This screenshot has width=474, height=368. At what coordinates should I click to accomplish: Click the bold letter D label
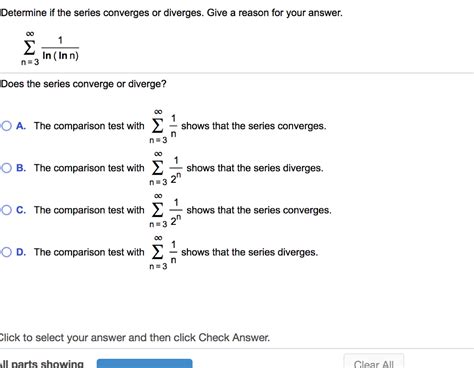(21, 252)
